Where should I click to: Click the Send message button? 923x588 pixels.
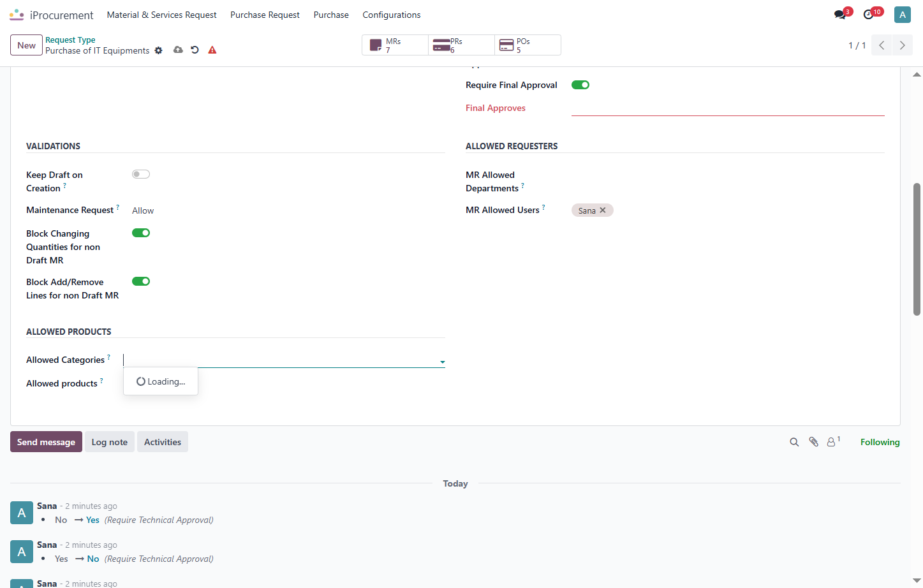[46, 442]
